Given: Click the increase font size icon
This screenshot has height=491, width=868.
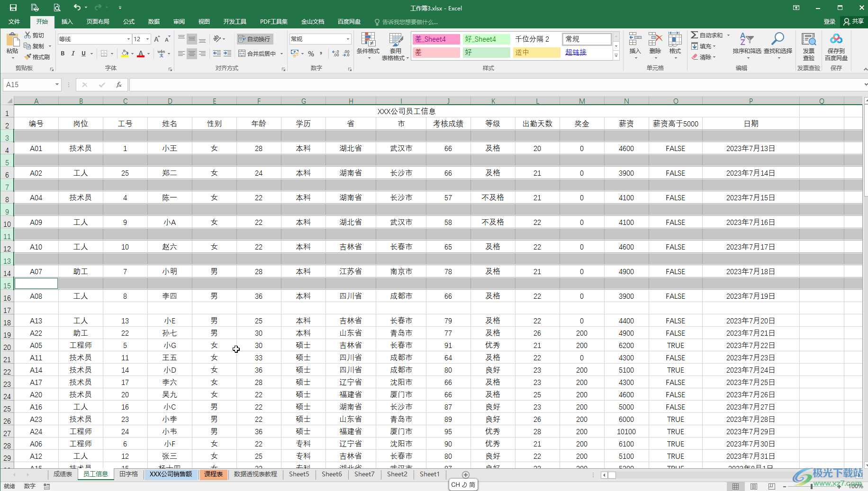Looking at the screenshot, I should pos(157,39).
